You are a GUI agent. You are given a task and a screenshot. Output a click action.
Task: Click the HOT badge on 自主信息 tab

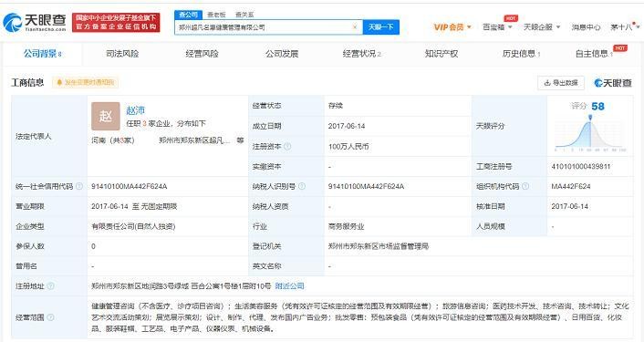click(x=620, y=48)
